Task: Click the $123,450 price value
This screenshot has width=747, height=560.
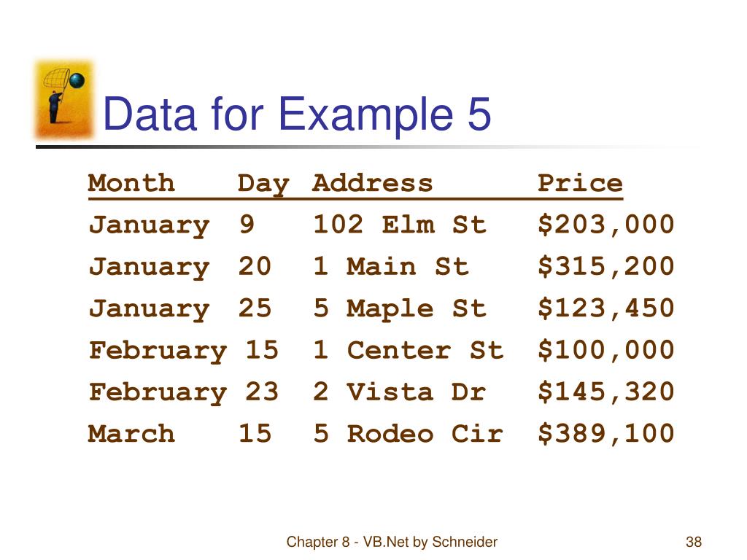Action: point(606,308)
